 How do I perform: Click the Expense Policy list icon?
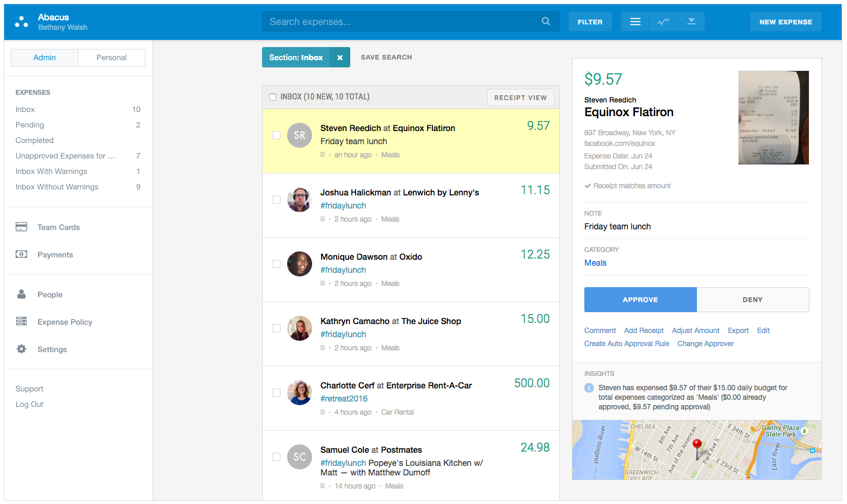coord(21,322)
